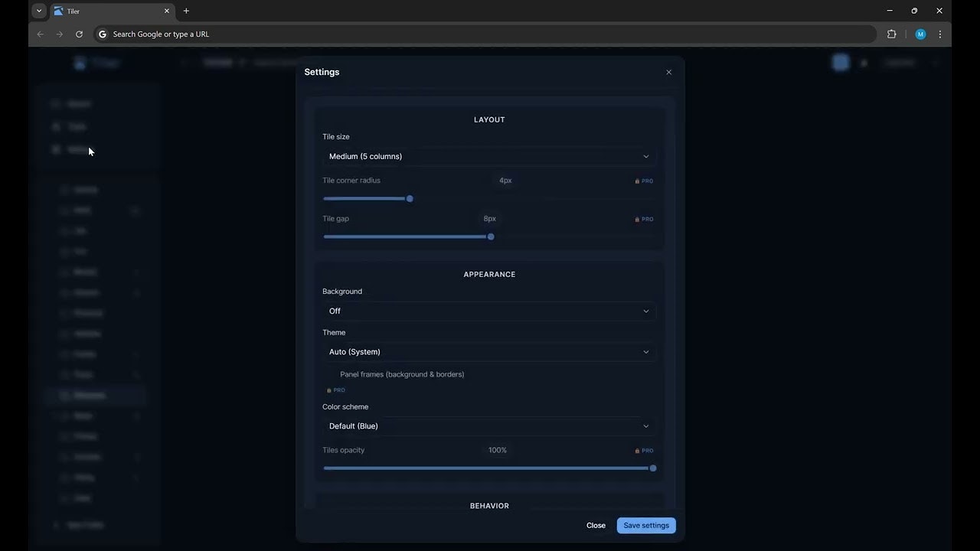The height and width of the screenshot is (551, 980).
Task: Click the PRO lock icon beside Tile corner radius
Action: tap(637, 181)
